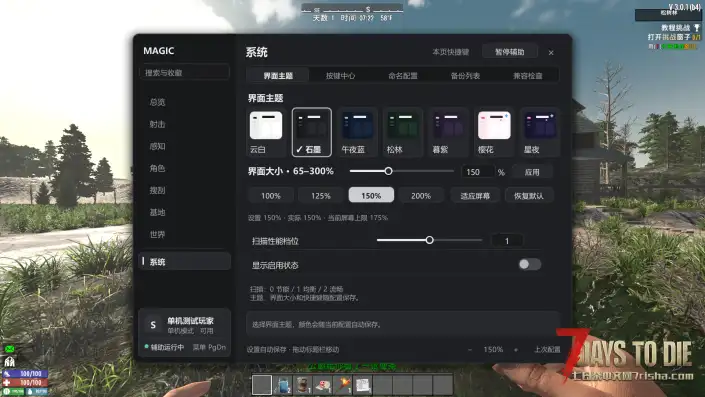Screen dimensions: 705x397
Task: Click the trophy icon beside 教程挑战
Action: 697,28
